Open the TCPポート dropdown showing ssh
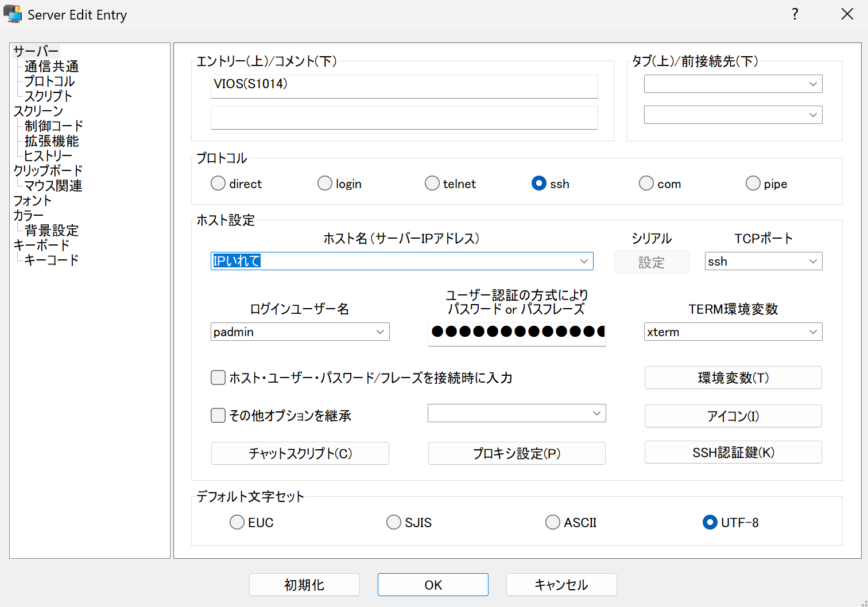 764,261
